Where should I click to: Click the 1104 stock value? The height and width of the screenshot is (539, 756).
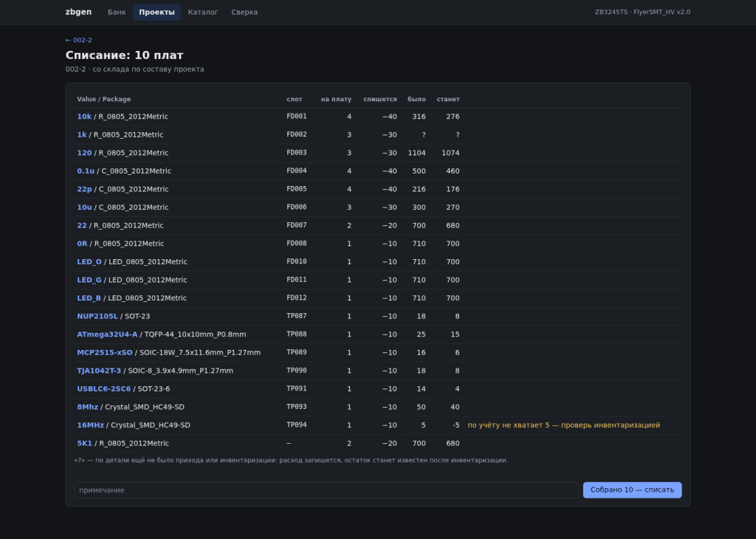pos(416,153)
